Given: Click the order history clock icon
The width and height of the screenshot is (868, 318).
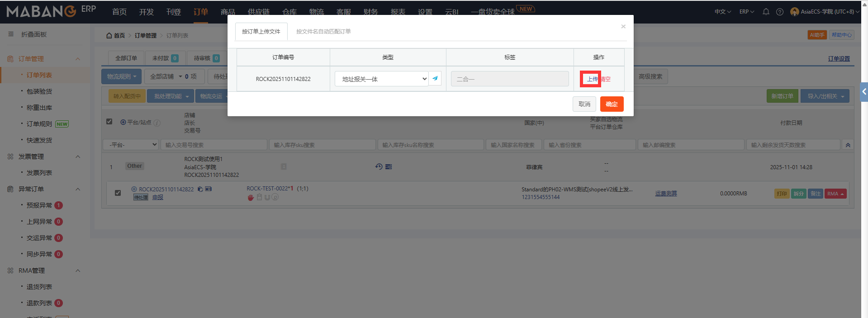Looking at the screenshot, I should click(379, 167).
